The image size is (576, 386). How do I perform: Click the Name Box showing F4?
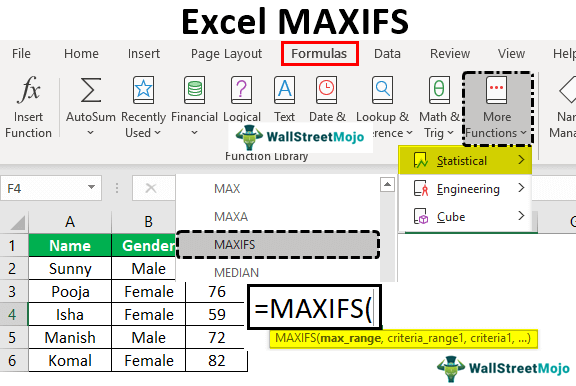point(51,188)
